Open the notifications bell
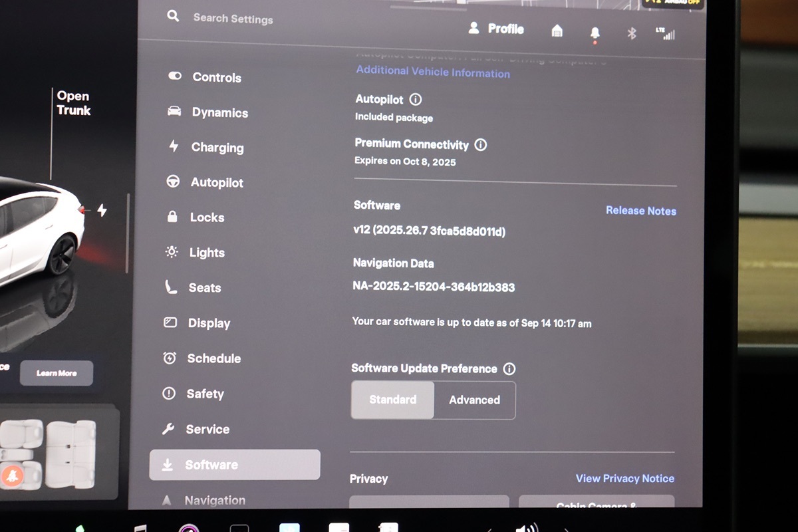Viewport: 798px width, 532px height. pyautogui.click(x=595, y=33)
